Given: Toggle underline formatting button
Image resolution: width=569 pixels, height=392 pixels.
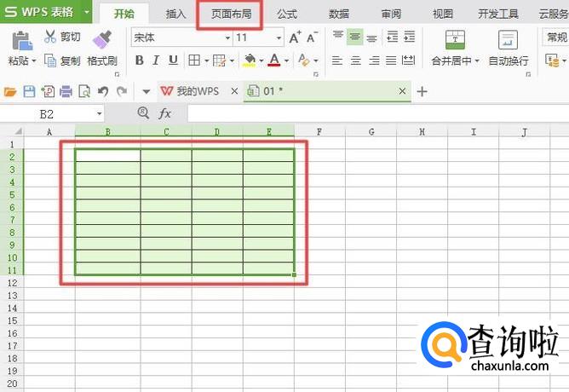Looking at the screenshot, I should click(174, 61).
